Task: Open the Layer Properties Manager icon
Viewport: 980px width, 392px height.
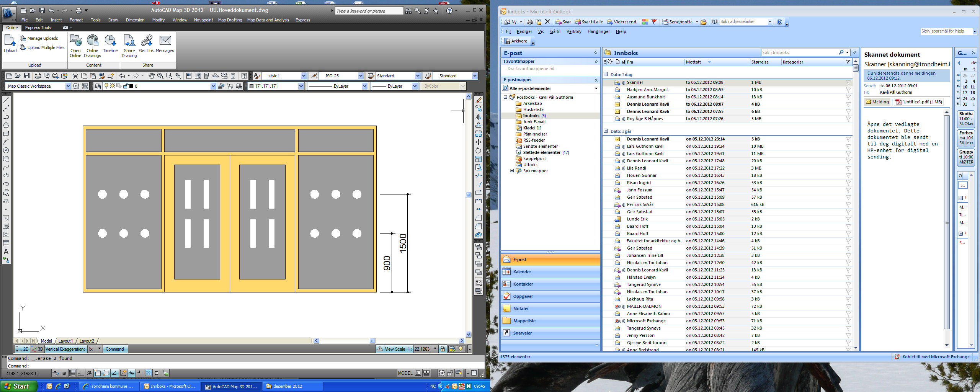Action: point(98,86)
